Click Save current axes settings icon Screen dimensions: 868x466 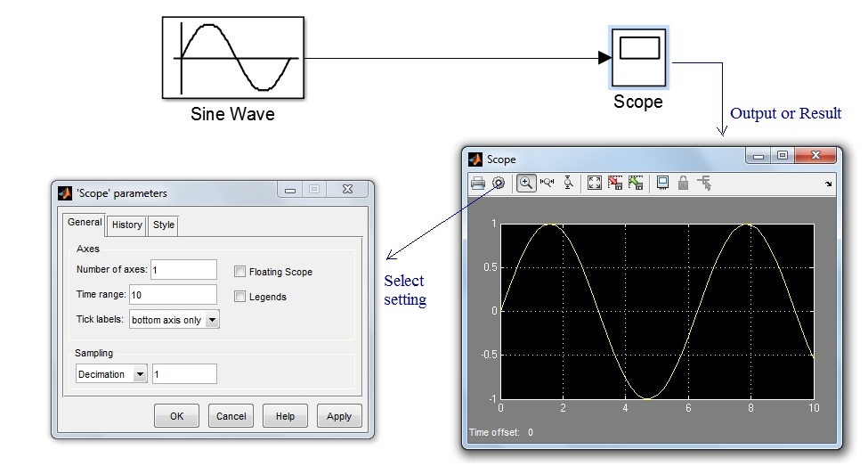614,183
